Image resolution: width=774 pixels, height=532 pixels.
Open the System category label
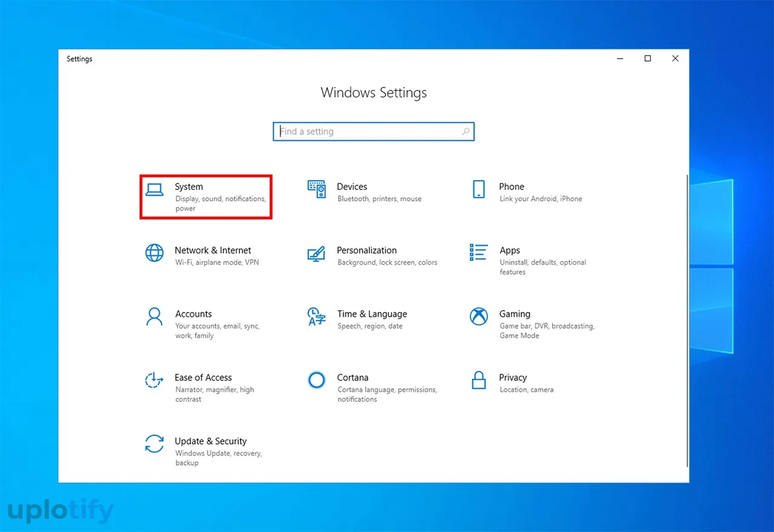pos(189,187)
